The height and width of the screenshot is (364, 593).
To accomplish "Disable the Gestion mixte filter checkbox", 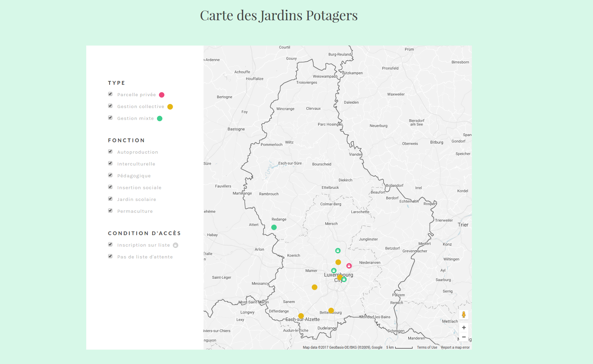I will click(x=110, y=118).
